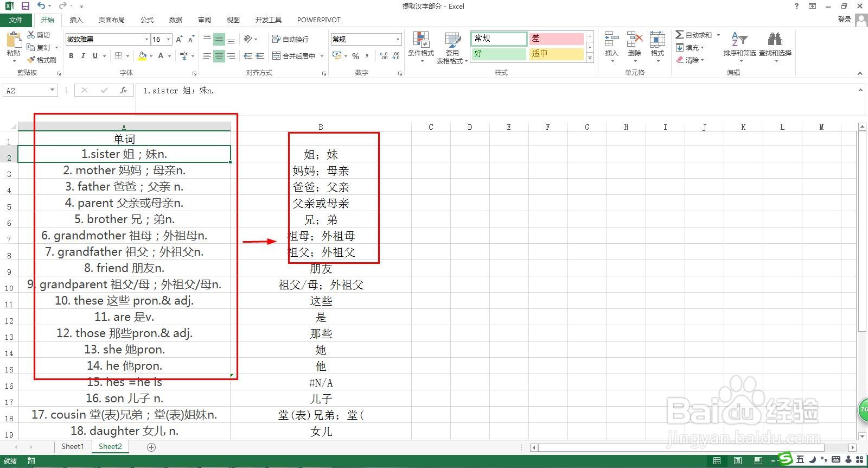The image size is (868, 468).
Task: Open the font size dropdown showing 16
Action: click(169, 39)
